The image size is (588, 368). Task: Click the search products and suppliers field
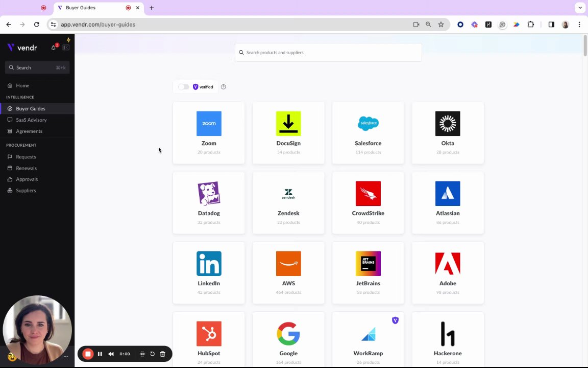(x=328, y=53)
